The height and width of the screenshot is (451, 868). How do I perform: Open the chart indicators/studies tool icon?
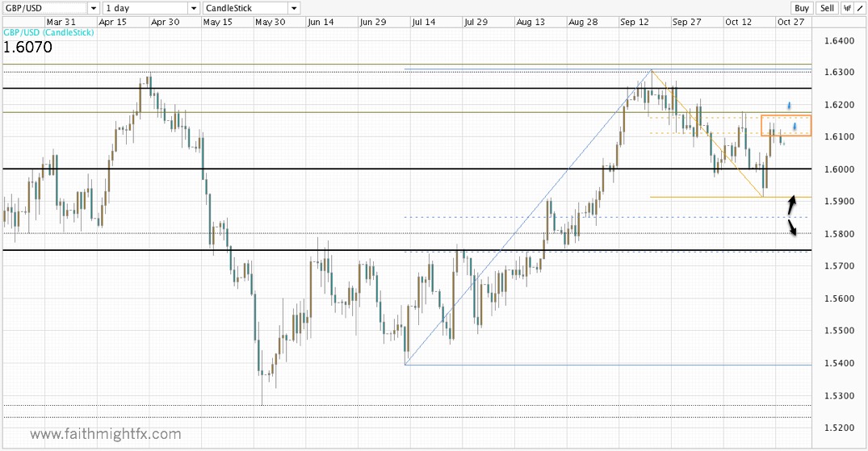click(x=847, y=8)
